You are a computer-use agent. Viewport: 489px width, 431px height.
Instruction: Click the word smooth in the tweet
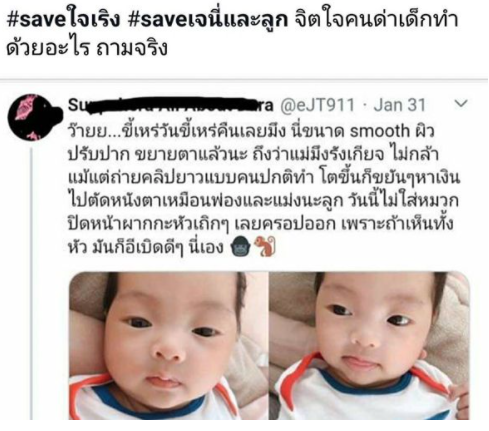(x=379, y=131)
